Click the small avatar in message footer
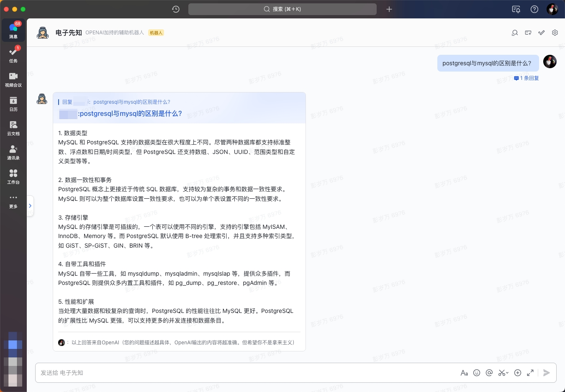Screen dimensions: 565x392 (62, 343)
